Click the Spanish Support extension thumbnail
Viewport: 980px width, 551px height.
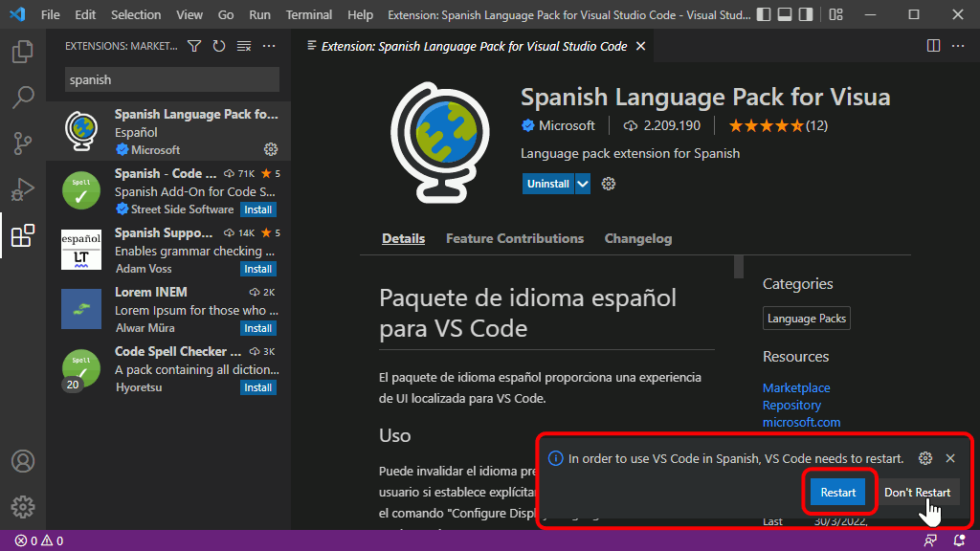[81, 250]
